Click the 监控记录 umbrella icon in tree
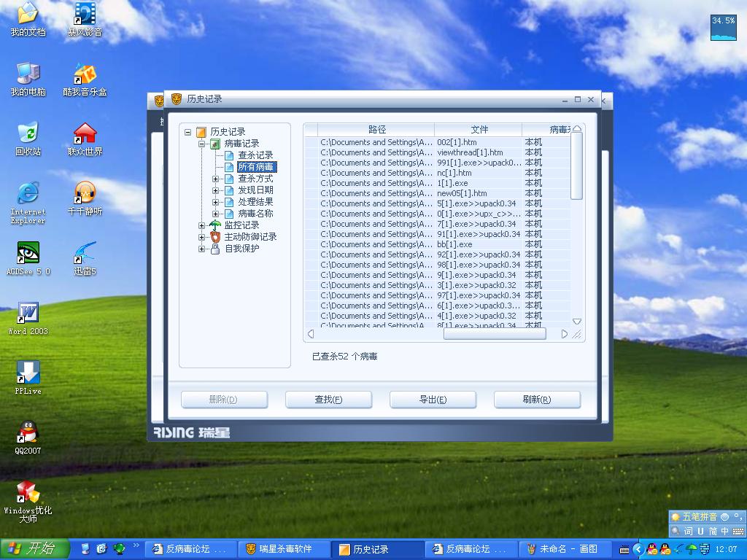This screenshot has height=560, width=747. 215,225
